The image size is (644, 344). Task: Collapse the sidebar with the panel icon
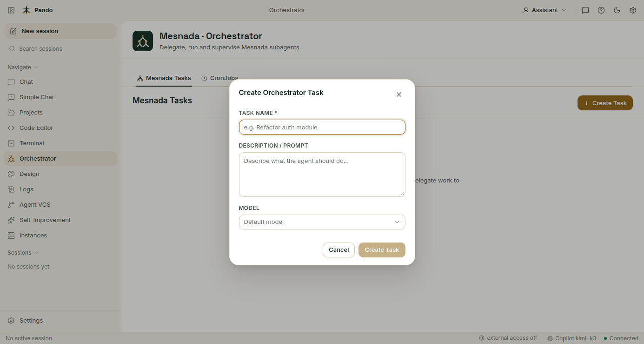coord(11,10)
